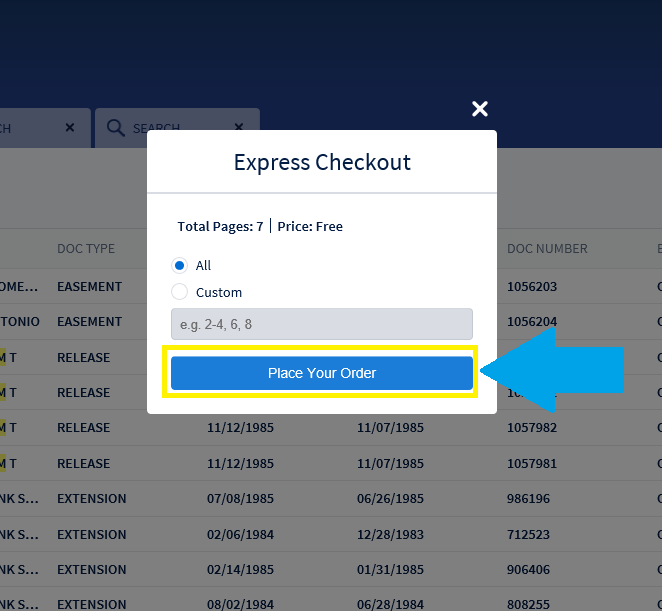Click doc number 1057981 in the table
The height and width of the screenshot is (611, 662).
(531, 463)
